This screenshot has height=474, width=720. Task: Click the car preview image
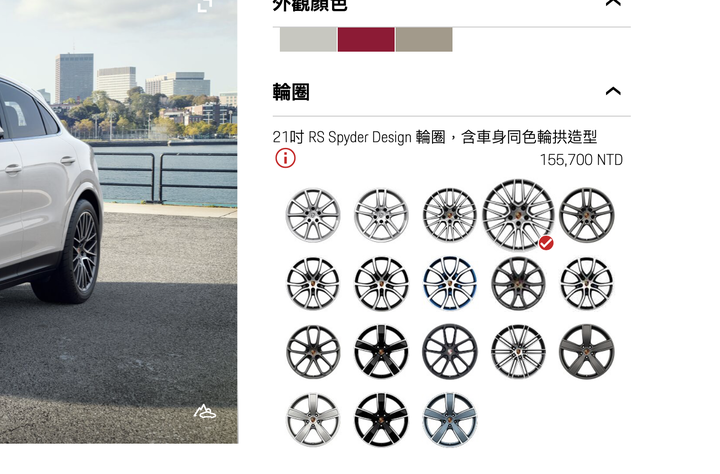point(118,221)
